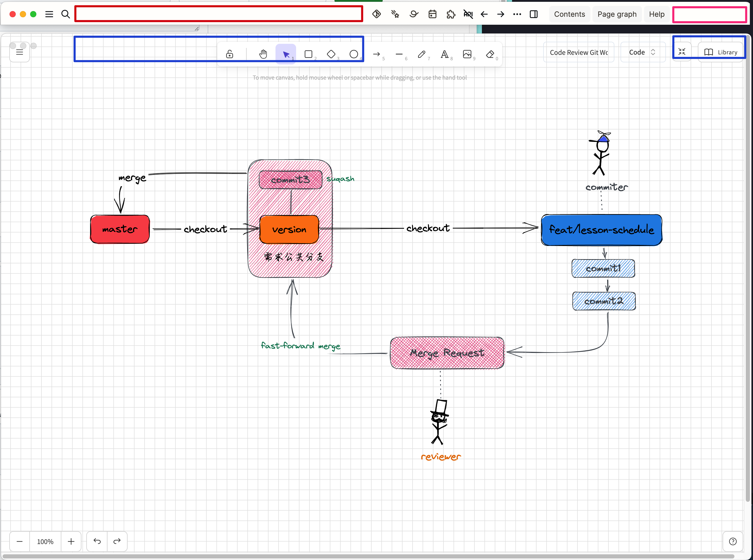Activate the Eraser tool

(490, 54)
